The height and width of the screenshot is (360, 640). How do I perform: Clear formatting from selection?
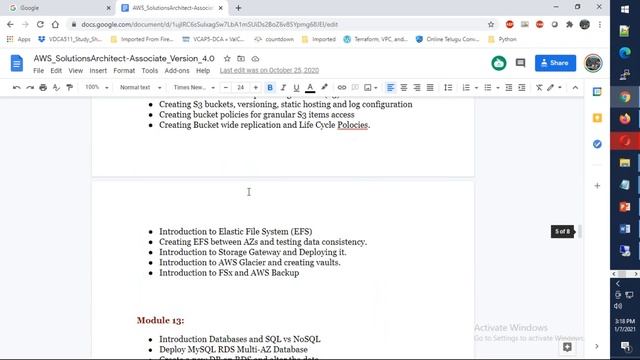[539, 87]
